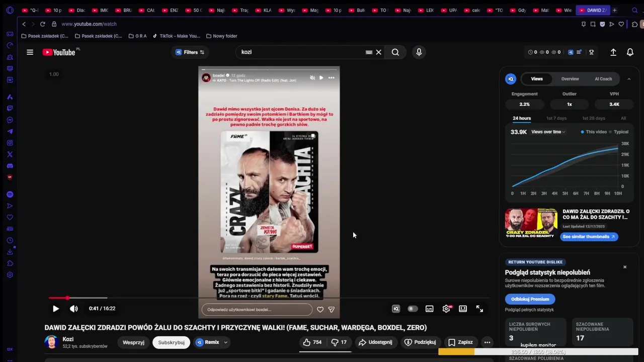This screenshot has height=362, width=644.
Task: Click the magnifier search button beside kozi
Action: [395, 52]
